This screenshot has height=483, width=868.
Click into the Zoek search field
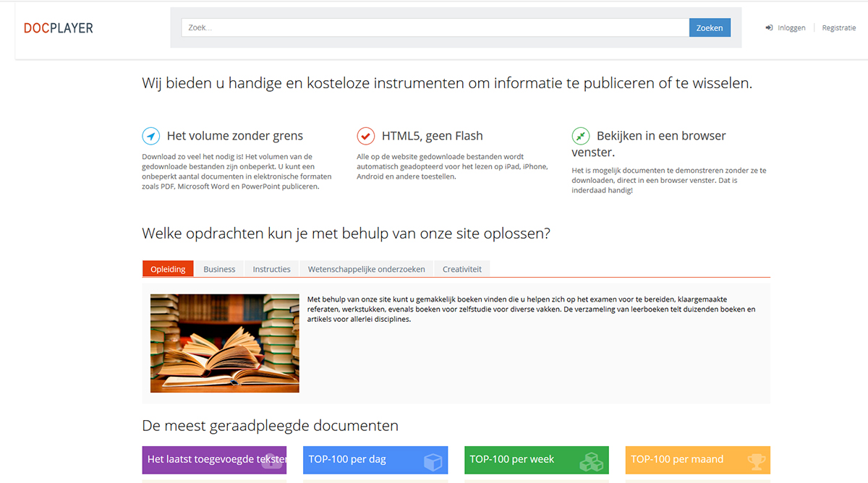coord(435,27)
